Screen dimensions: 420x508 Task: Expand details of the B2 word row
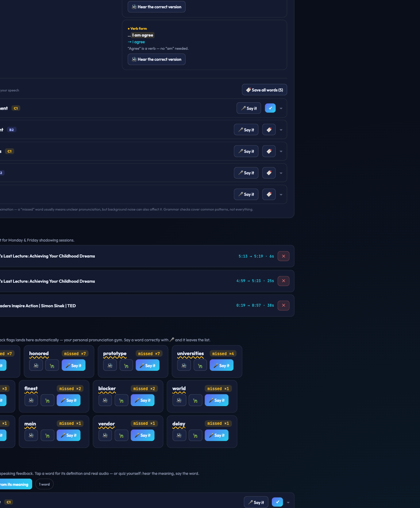point(281,130)
